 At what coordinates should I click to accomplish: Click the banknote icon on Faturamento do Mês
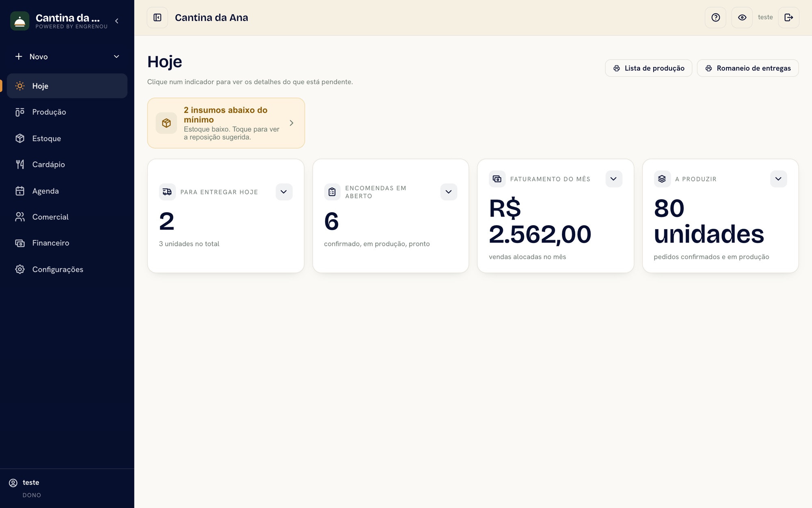click(x=497, y=179)
